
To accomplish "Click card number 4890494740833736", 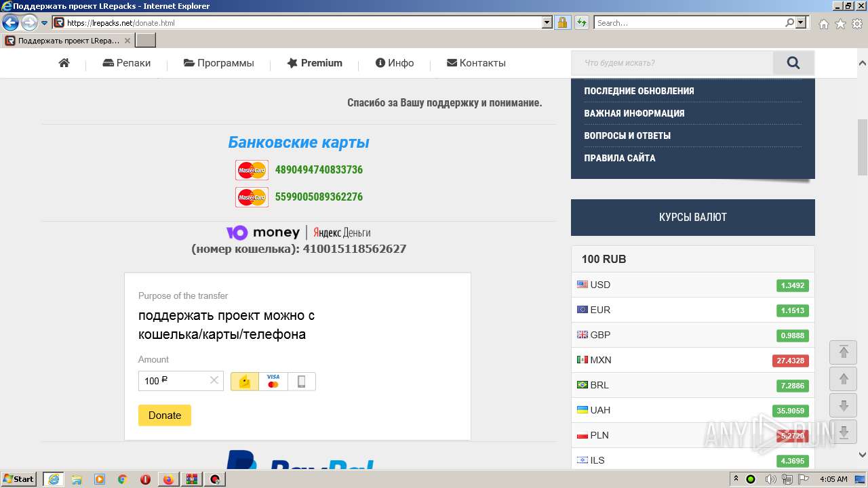I will click(319, 169).
